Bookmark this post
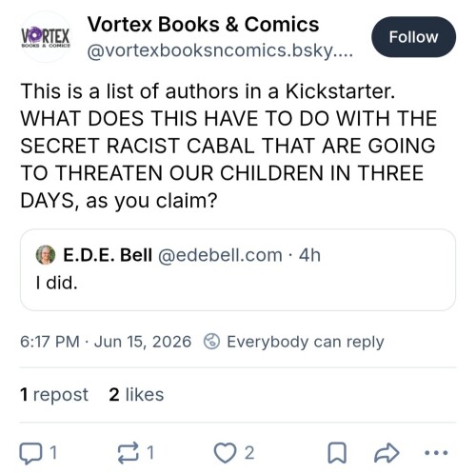Viewport: 476px width, 473px height. 337,453
